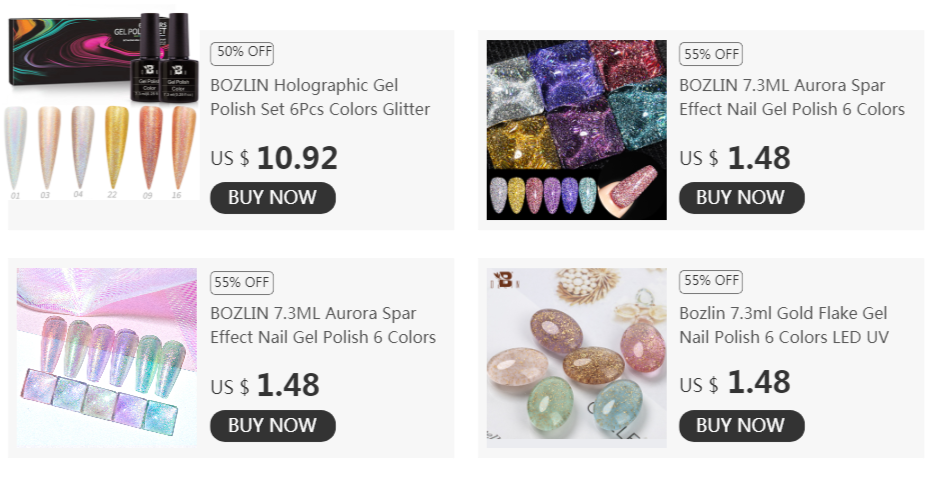Viewport: 932px width, 486px height.
Task: Click the gel polish bottles in Holographic set image
Action: click(165, 58)
